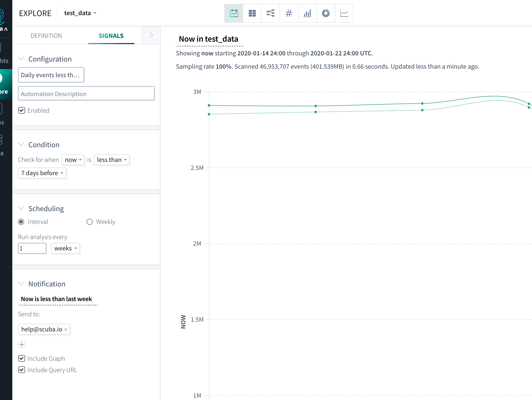Image resolution: width=532 pixels, height=400 pixels.
Task: Open the 'less than' comparison dropdown
Action: point(112,160)
